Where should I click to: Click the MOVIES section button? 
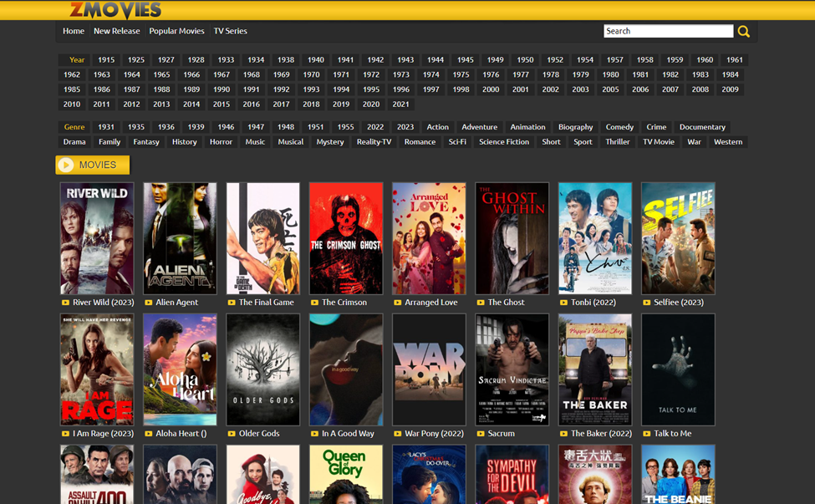pos(93,165)
